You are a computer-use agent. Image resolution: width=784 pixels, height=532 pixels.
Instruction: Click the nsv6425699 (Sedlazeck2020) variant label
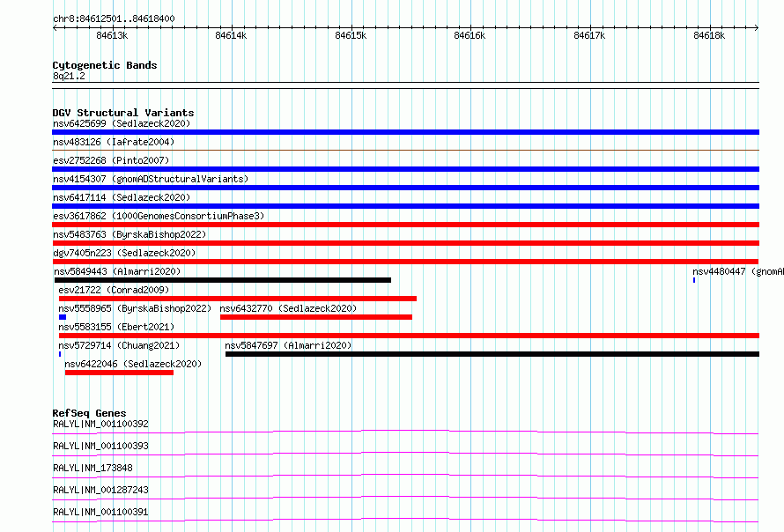pyautogui.click(x=122, y=123)
